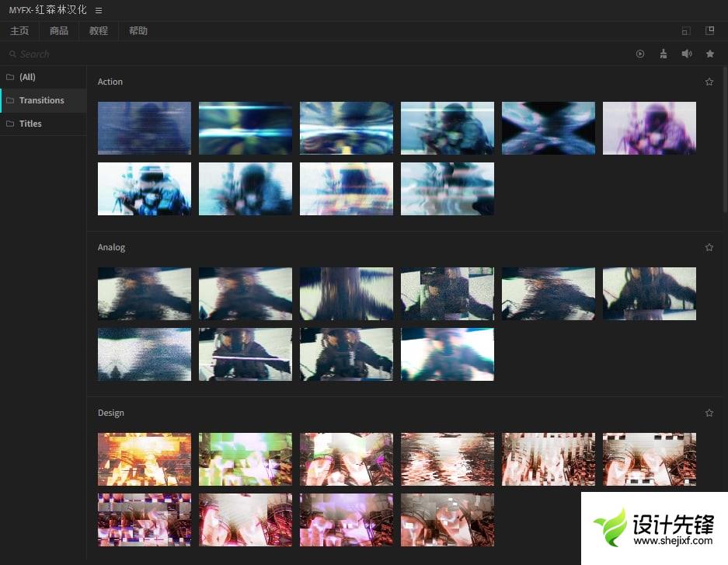Open the 主页 tab
The width and height of the screenshot is (728, 565).
click(x=19, y=31)
